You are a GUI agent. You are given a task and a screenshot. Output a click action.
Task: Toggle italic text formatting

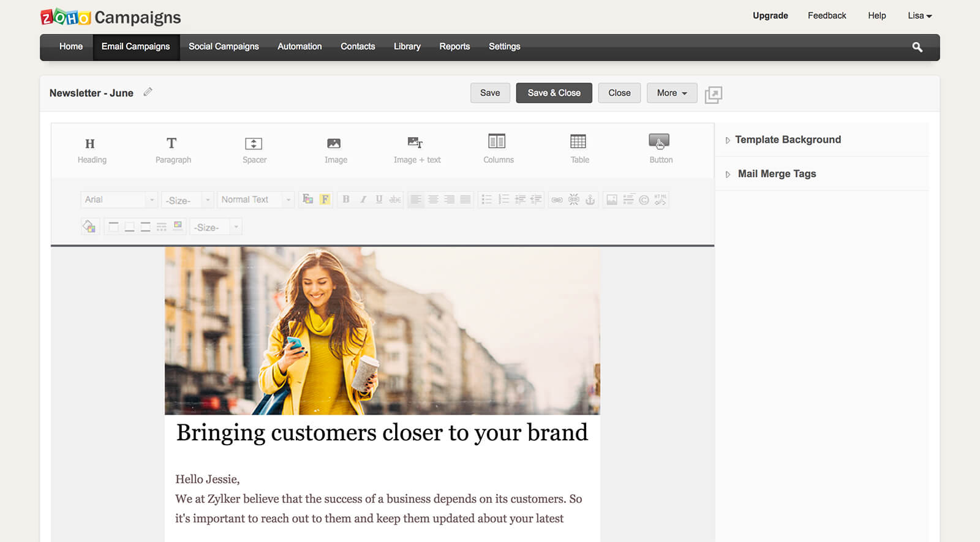363,200
